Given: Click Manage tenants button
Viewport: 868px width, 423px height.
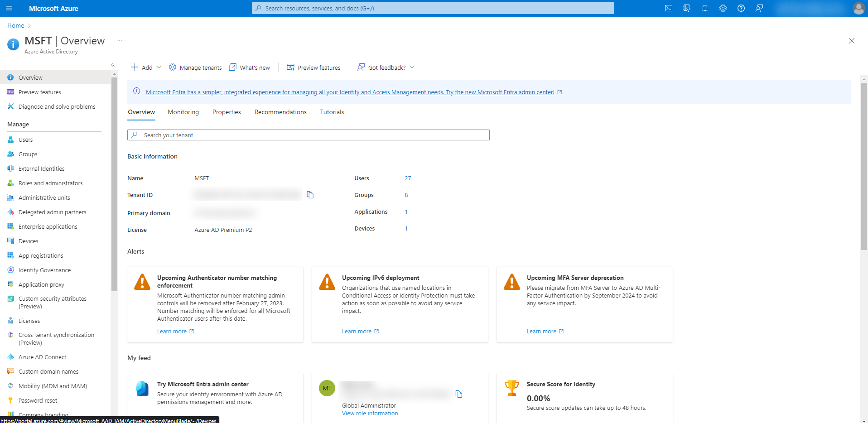Looking at the screenshot, I should pos(195,67).
